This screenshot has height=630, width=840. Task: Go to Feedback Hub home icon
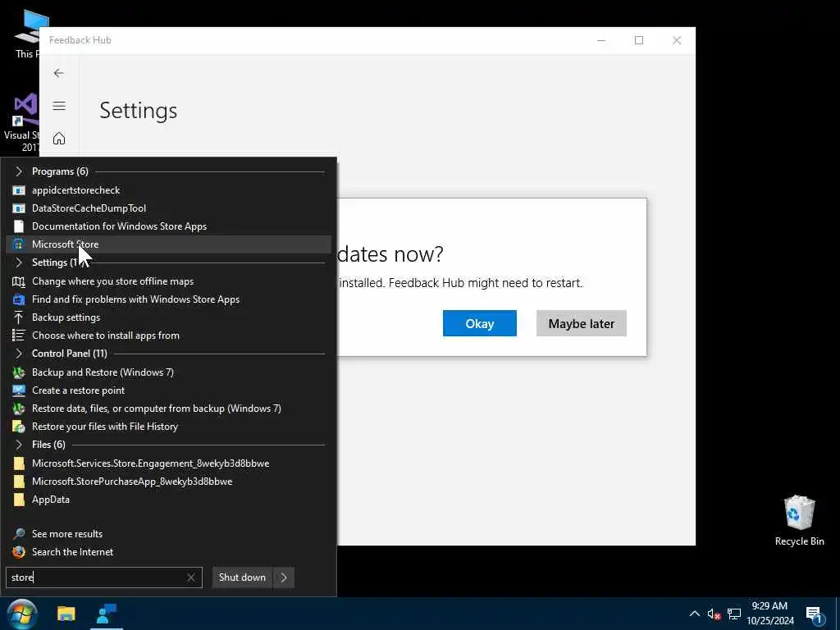[59, 139]
